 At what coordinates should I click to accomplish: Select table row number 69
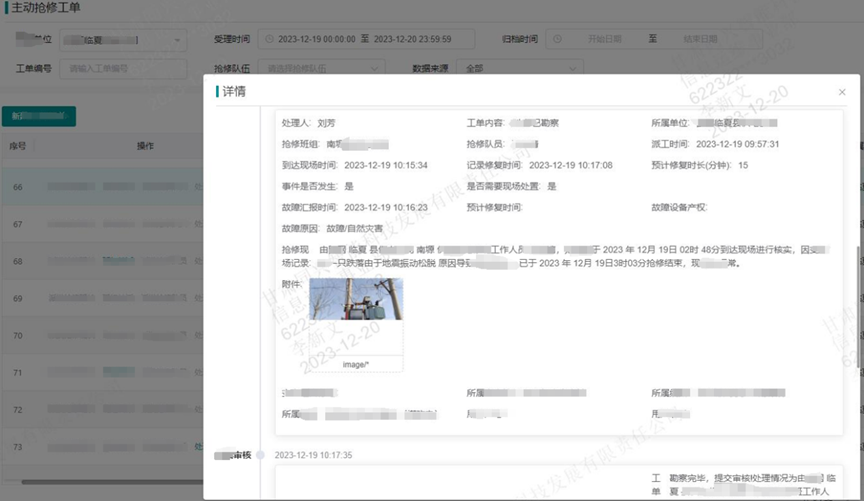click(102, 298)
